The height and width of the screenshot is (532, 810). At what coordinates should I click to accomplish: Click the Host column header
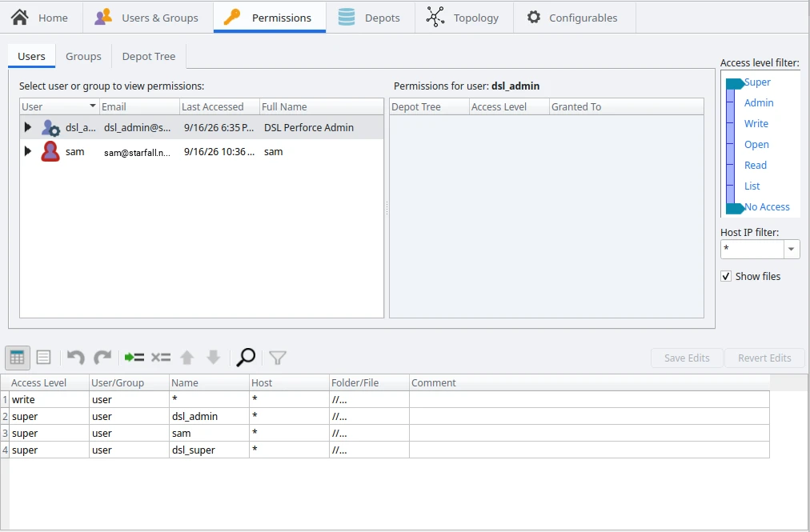[x=289, y=382]
